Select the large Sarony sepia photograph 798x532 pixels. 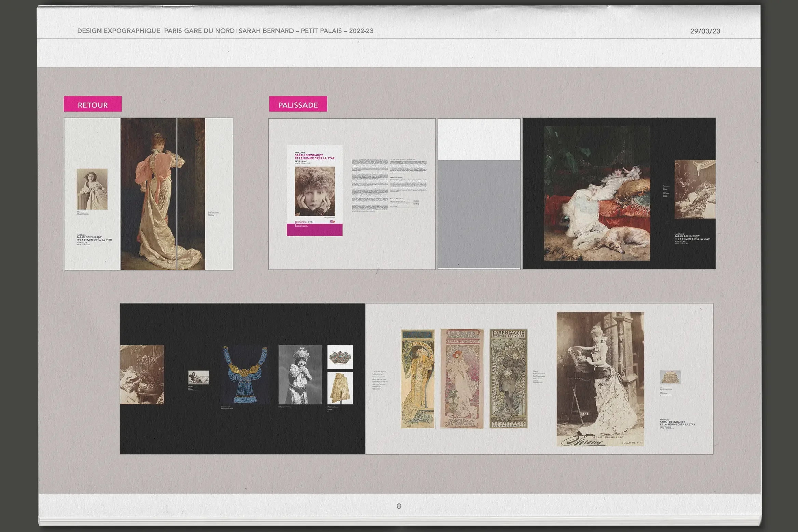600,379
